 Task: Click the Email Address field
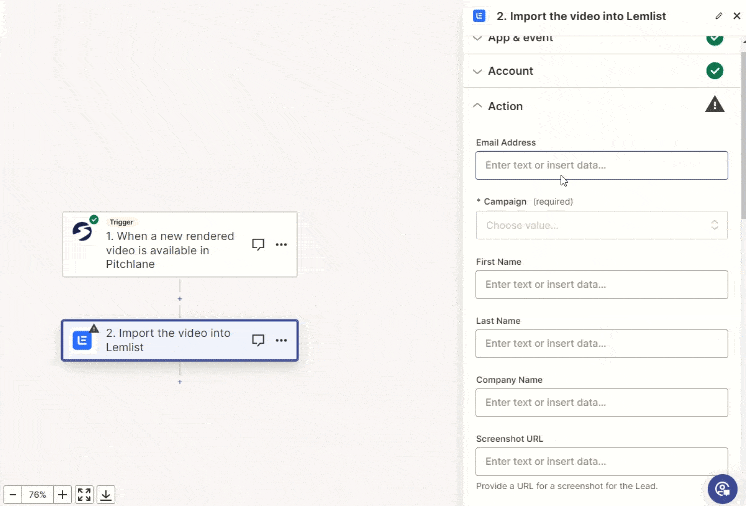601,165
